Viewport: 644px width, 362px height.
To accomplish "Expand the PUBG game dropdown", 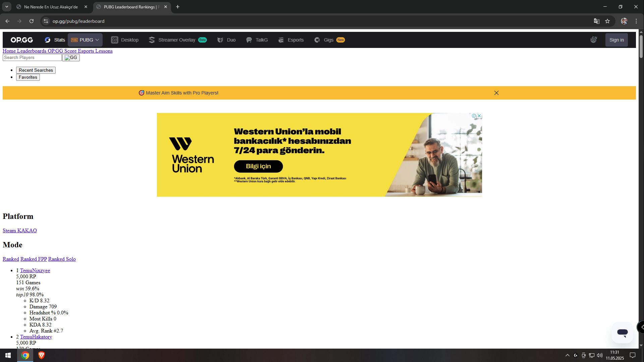I will coord(85,40).
